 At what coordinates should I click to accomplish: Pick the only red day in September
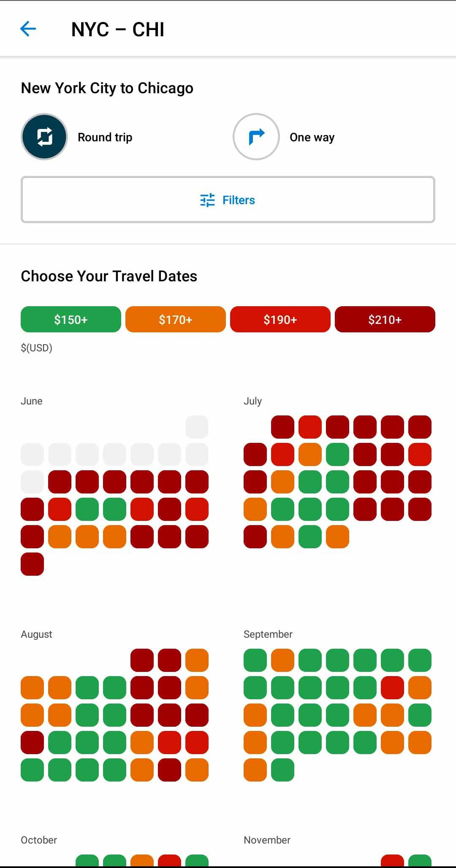pyautogui.click(x=392, y=687)
